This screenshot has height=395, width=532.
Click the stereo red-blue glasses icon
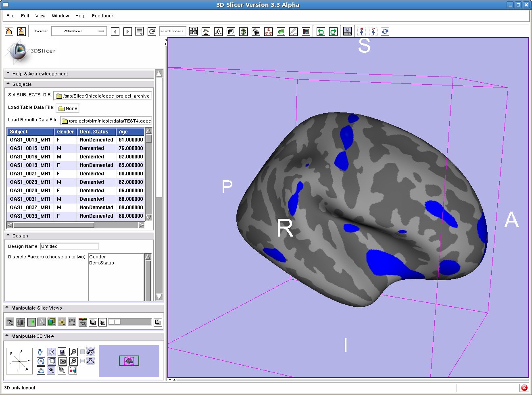point(73,370)
